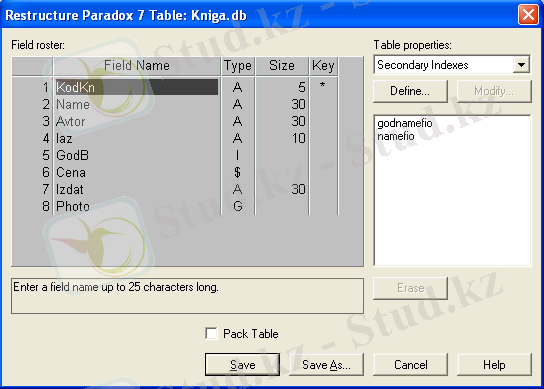Save the table structure

pyautogui.click(x=242, y=365)
